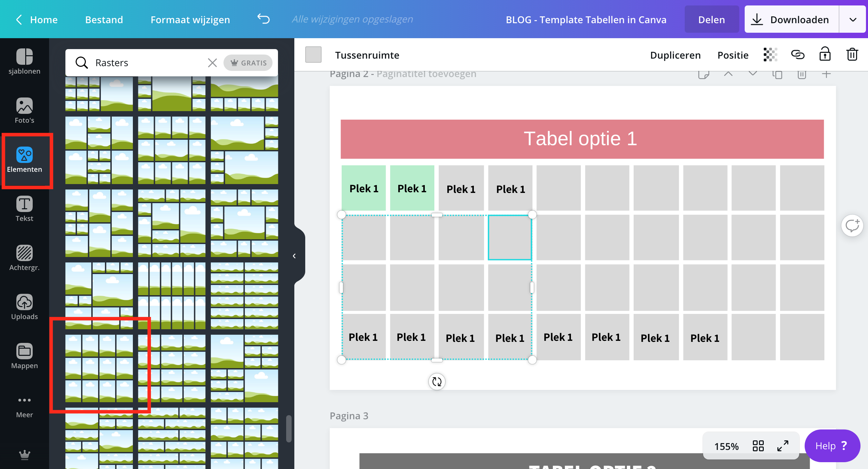Delete the selected element with the trash icon
This screenshot has width=868, height=469.
(852, 55)
